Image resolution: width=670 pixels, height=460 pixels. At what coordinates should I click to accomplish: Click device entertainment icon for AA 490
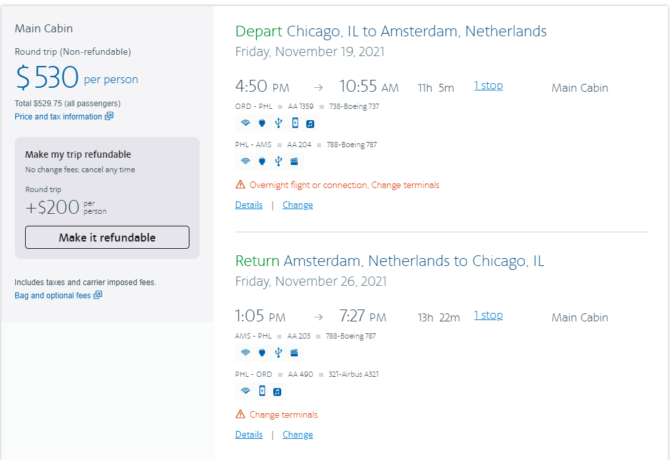pos(262,391)
